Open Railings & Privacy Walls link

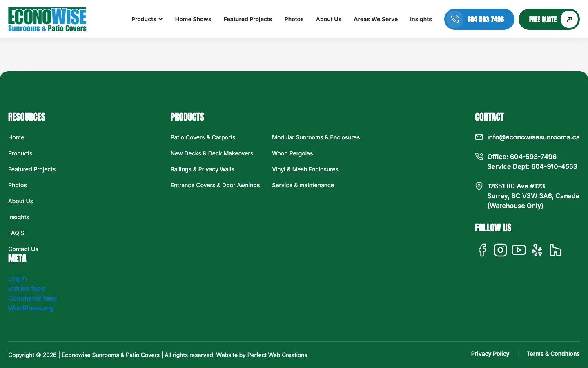(x=203, y=169)
